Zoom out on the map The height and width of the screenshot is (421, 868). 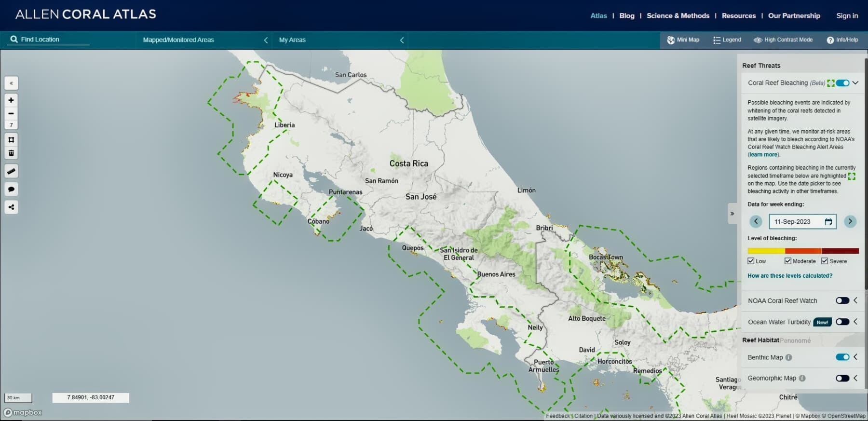pos(11,113)
